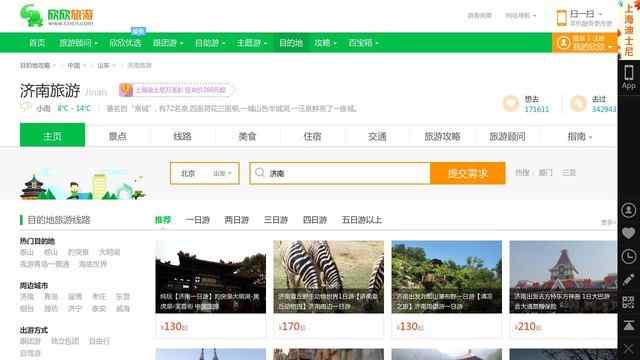Open the red-roofed castle tour thumbnail priced 210
640x360 pixels.
[x=563, y=277]
